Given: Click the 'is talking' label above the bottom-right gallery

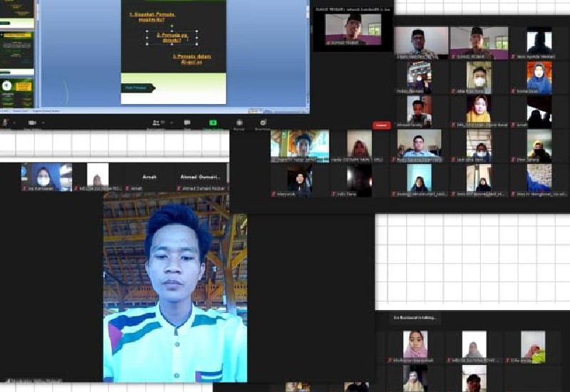Looking at the screenshot, I should [x=415, y=318].
